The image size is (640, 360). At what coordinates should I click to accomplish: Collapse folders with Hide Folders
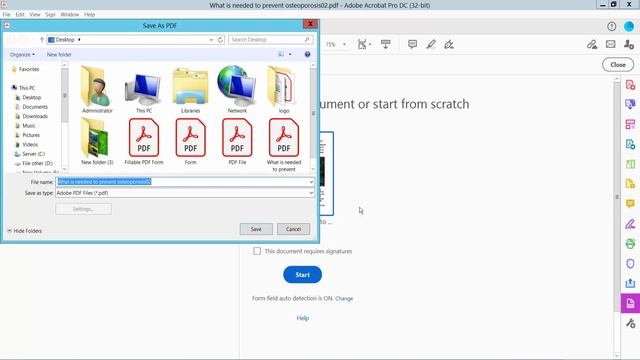coord(24,231)
